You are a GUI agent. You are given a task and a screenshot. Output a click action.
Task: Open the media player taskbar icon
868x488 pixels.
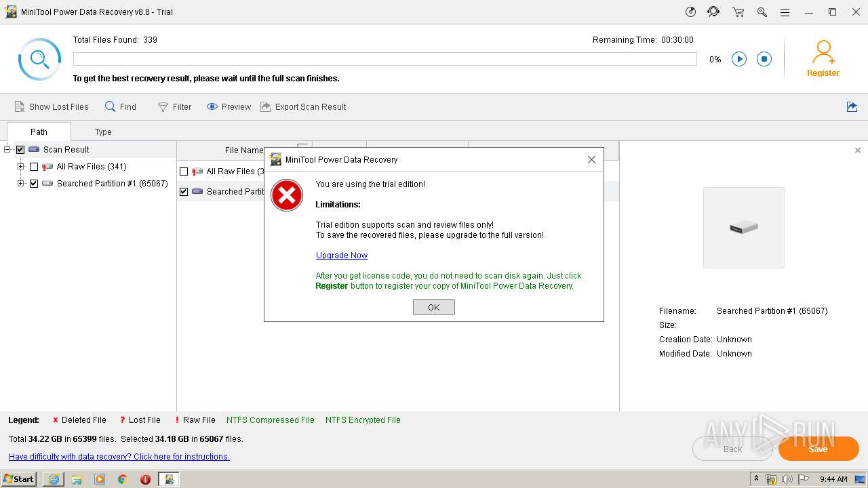[100, 479]
